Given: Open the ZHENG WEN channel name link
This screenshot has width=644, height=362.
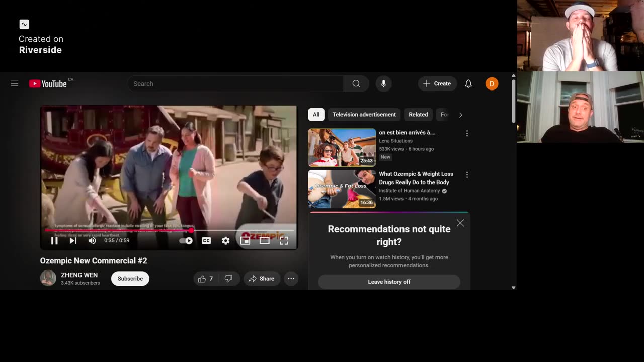Looking at the screenshot, I should (x=79, y=275).
